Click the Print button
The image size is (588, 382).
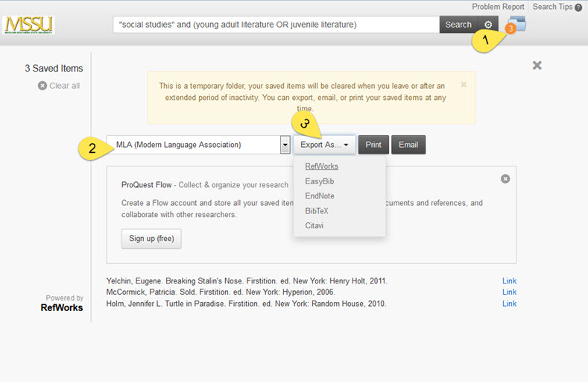pos(373,145)
